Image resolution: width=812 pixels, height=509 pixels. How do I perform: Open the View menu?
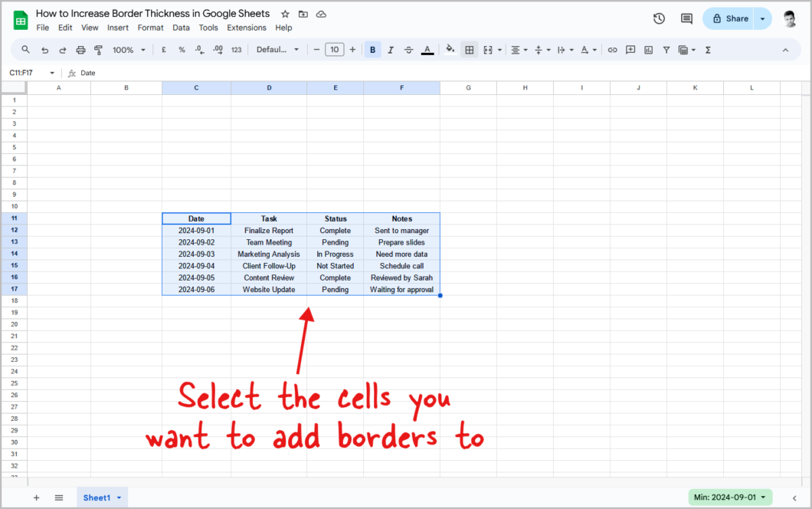tap(90, 28)
